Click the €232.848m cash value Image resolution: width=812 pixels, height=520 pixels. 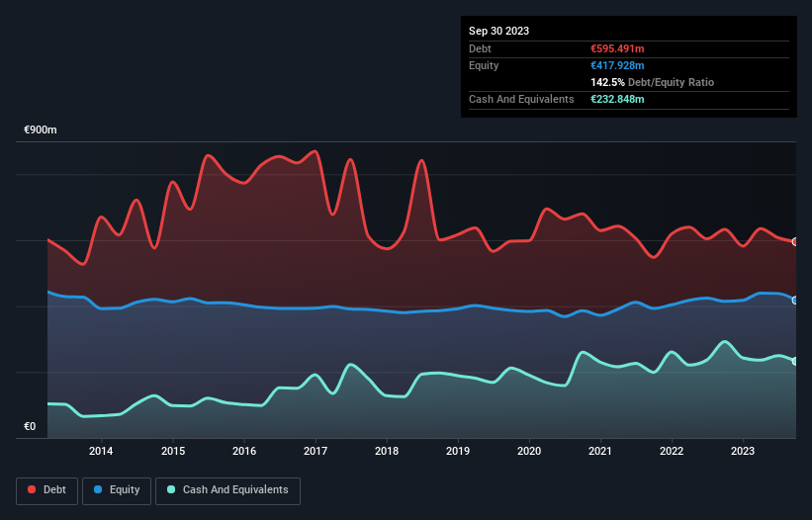[617, 99]
